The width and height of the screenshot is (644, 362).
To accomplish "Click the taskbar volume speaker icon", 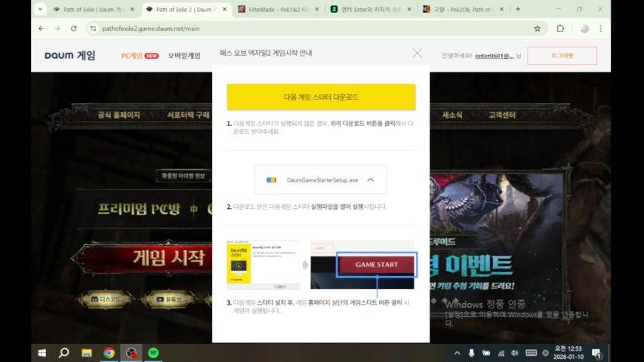I will click(515, 352).
